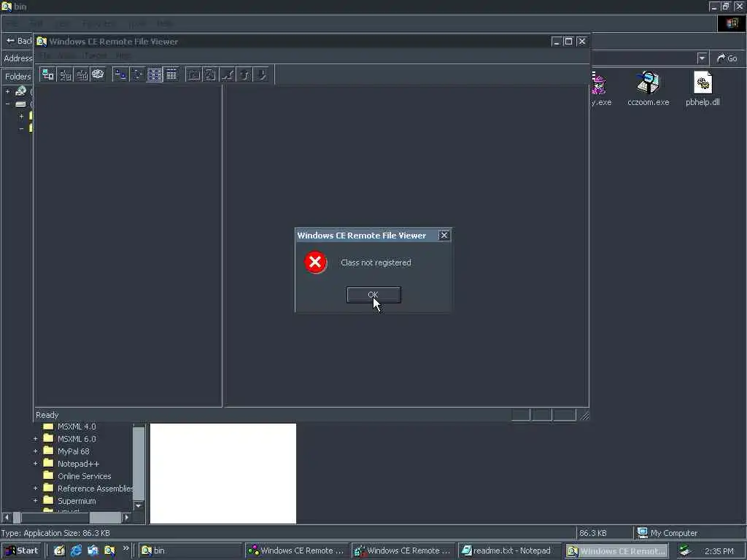Switch File Viewer to large icons view
Screen dimensions: 747x560
click(x=120, y=75)
